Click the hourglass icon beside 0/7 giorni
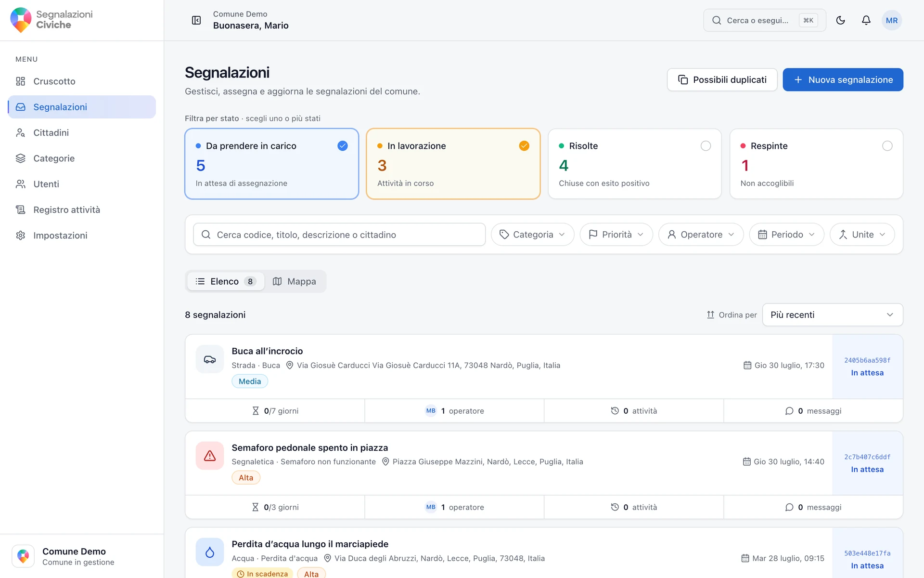Image resolution: width=924 pixels, height=578 pixels. 256,411
